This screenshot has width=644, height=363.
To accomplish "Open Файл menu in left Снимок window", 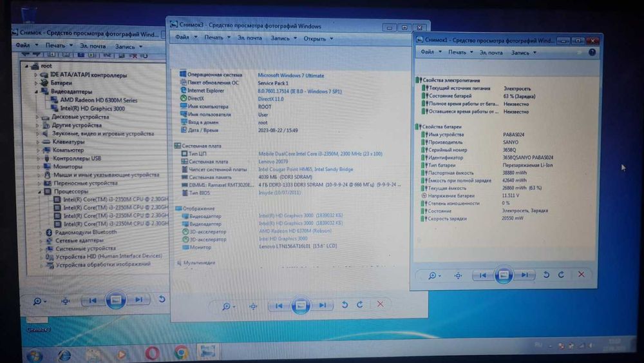I will (x=26, y=44).
